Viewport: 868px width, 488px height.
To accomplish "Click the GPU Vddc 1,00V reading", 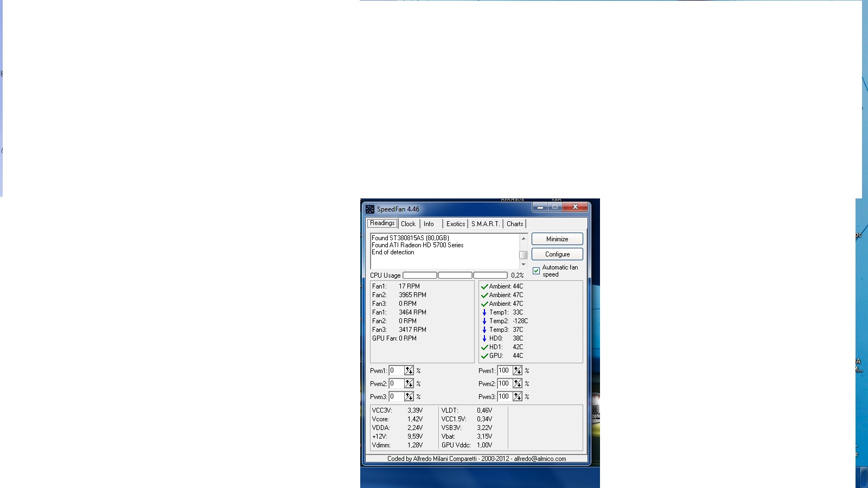I will tap(467, 445).
